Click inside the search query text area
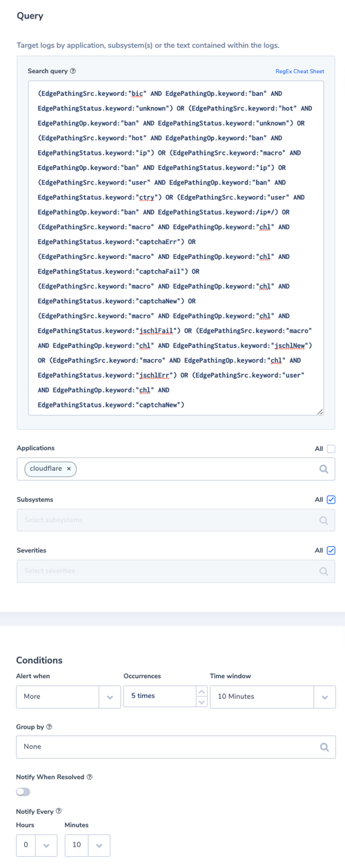 click(176, 248)
